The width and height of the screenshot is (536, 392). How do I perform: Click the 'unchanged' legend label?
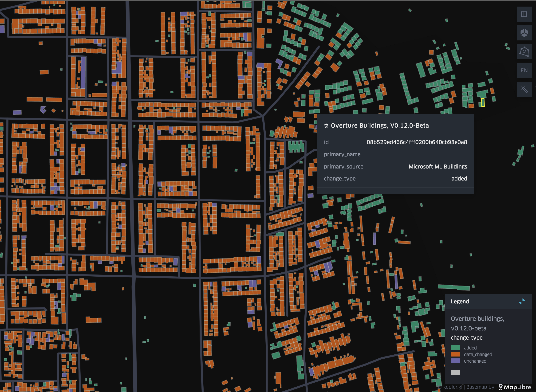(x=475, y=361)
